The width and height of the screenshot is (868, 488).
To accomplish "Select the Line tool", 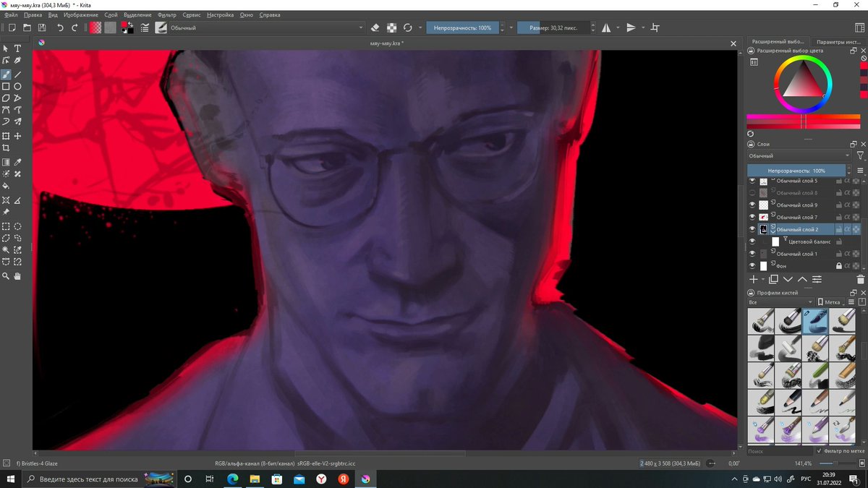I will pos(17,74).
